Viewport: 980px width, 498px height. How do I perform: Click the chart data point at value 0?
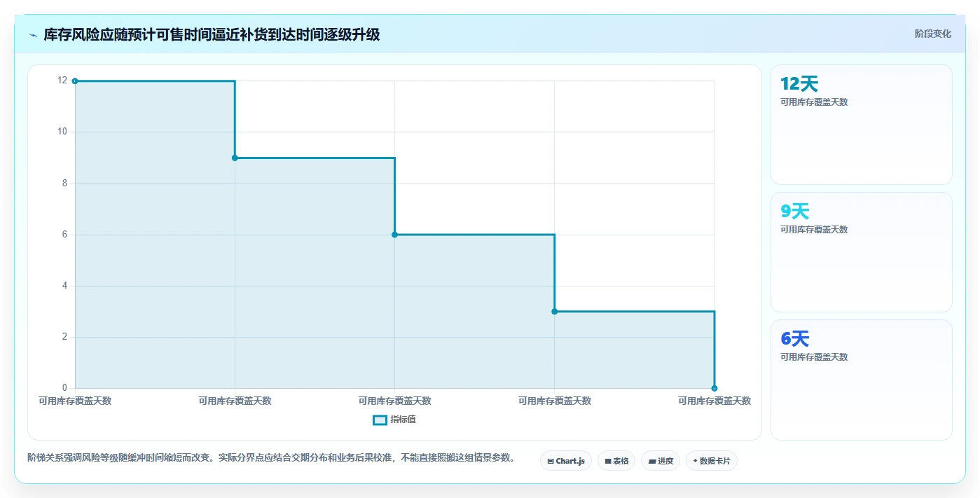tap(715, 388)
